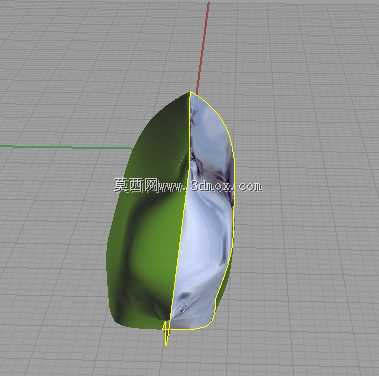Click the red axis line above the model

pos(203,48)
